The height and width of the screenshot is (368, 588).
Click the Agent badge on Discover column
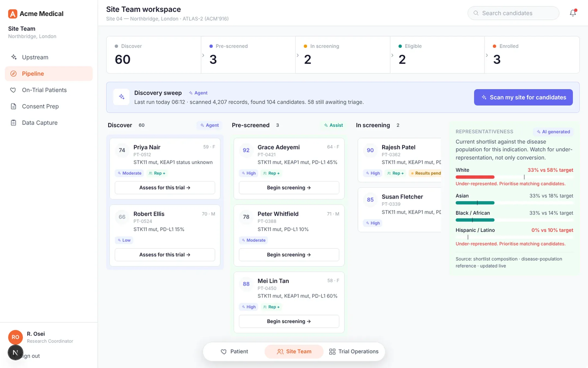(210, 125)
